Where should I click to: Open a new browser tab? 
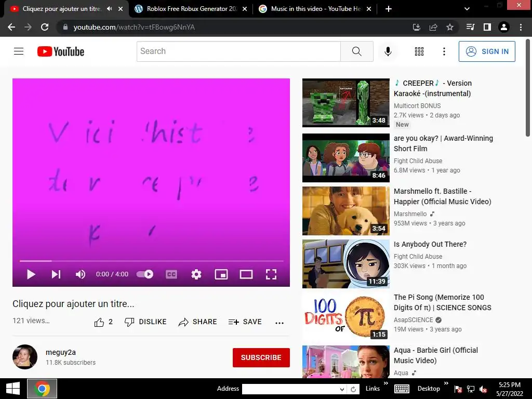click(389, 9)
